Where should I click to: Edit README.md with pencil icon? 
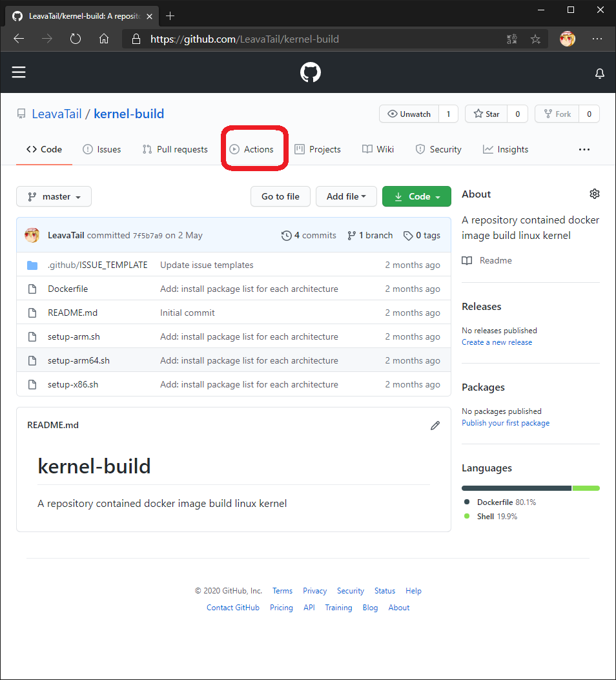(435, 426)
